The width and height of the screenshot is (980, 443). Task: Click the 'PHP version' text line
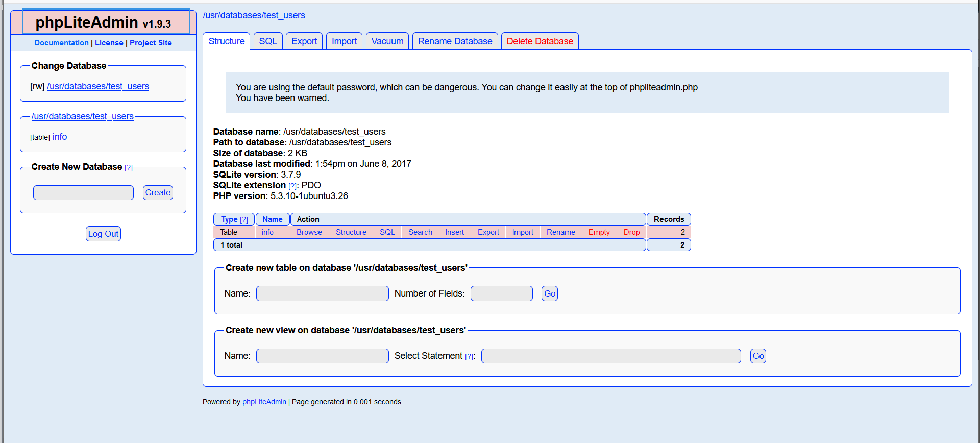point(280,196)
